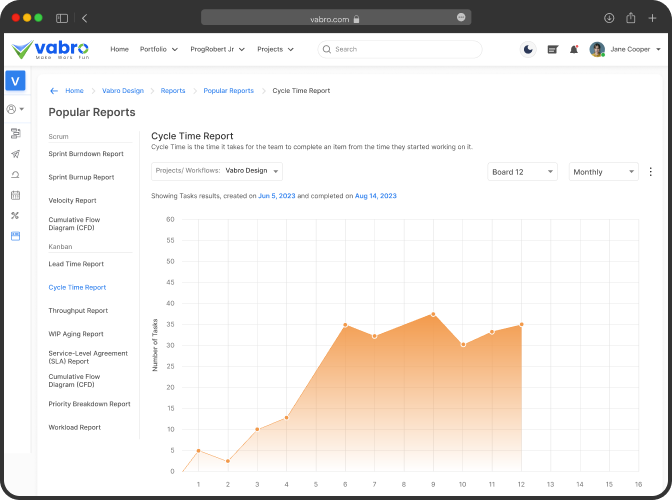Click the Search input field
Screen dimensions: 672x500
click(400, 49)
